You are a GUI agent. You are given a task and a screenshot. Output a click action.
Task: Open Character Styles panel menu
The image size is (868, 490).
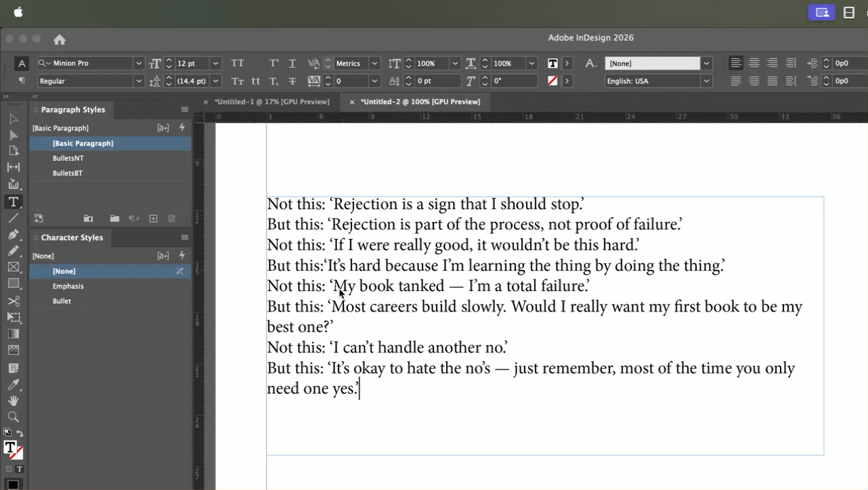point(185,238)
